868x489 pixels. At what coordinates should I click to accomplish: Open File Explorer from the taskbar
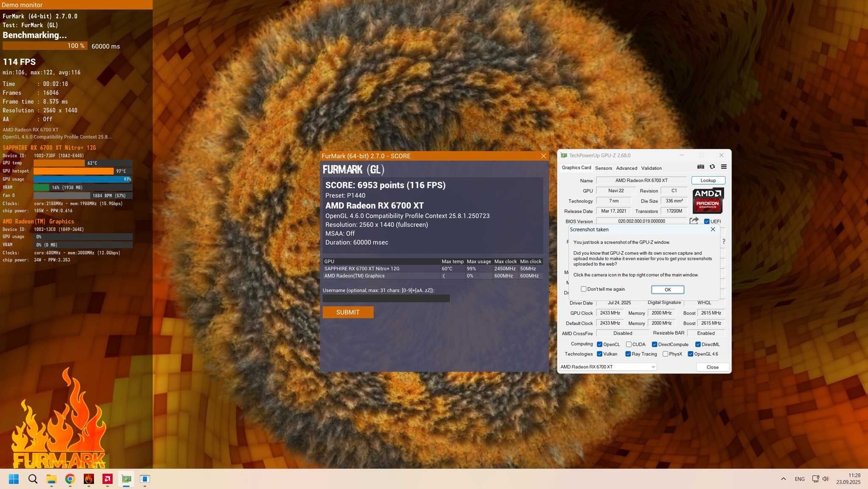51,479
